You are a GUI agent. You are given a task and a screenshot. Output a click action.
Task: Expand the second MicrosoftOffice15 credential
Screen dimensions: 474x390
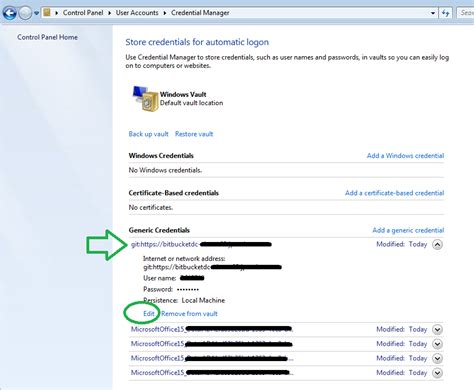pos(437,344)
